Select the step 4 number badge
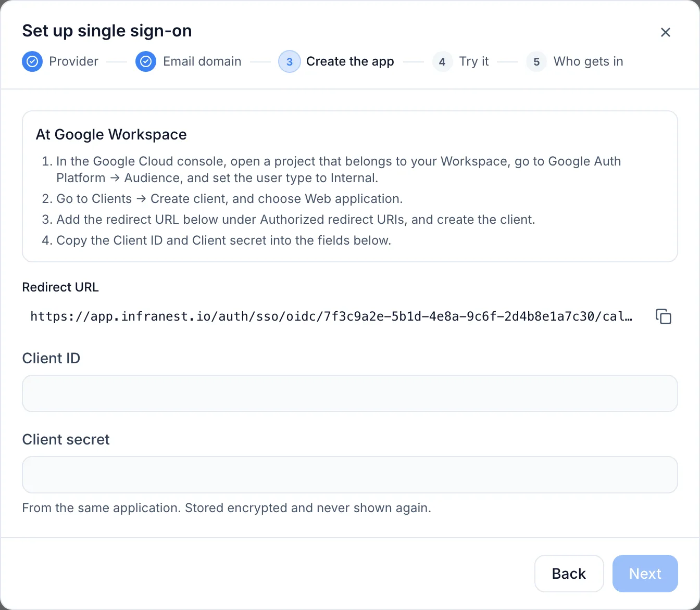The width and height of the screenshot is (700, 610). pyautogui.click(x=442, y=61)
